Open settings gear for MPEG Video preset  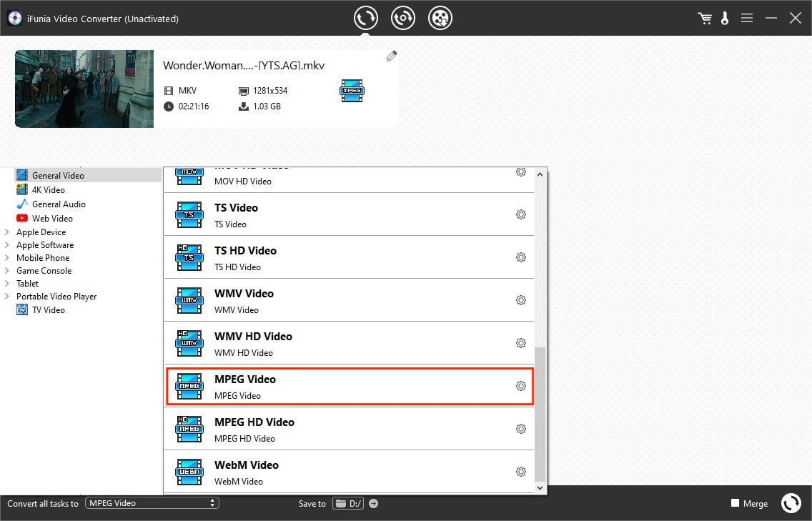click(521, 386)
